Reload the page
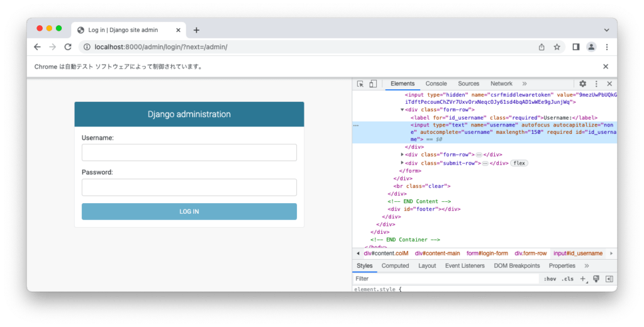This screenshot has height=327, width=644. (x=68, y=47)
